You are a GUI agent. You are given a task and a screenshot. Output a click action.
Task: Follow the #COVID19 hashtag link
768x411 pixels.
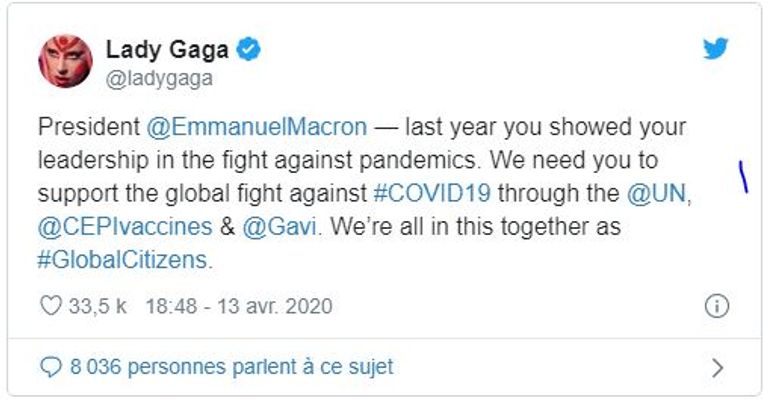(434, 193)
